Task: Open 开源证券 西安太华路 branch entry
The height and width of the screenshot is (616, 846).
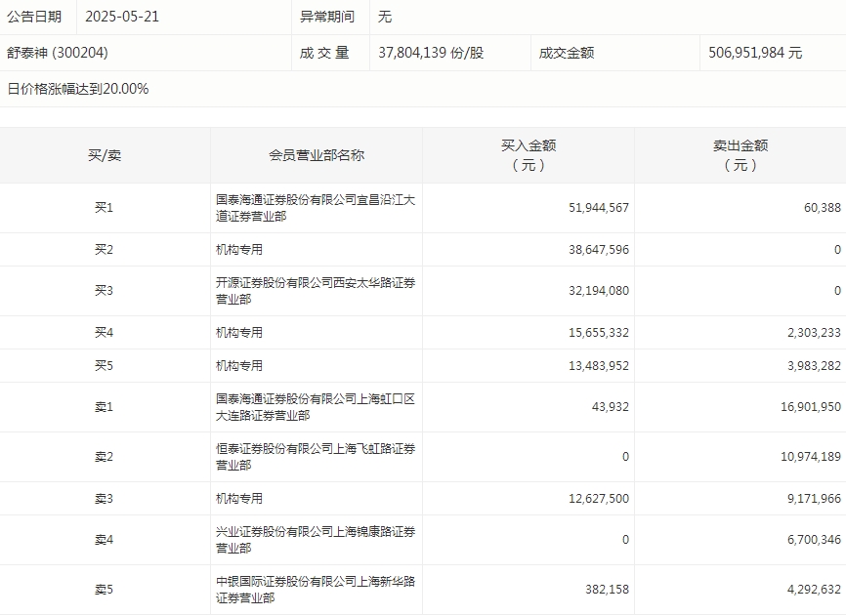Action: [316, 291]
